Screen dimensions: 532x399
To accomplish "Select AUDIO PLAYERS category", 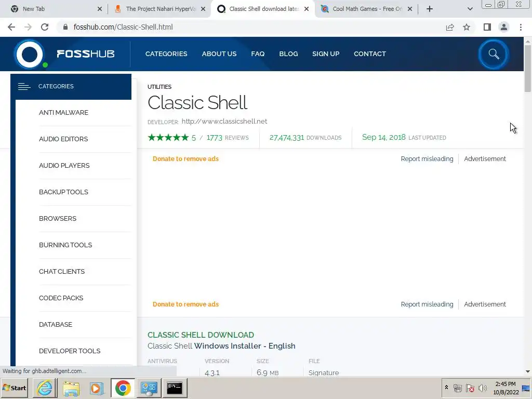I will click(64, 166).
